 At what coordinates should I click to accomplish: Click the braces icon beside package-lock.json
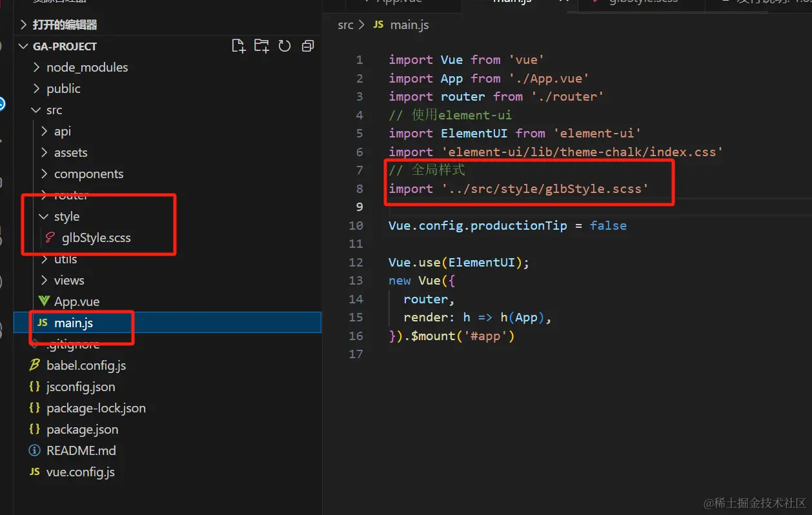pos(35,408)
